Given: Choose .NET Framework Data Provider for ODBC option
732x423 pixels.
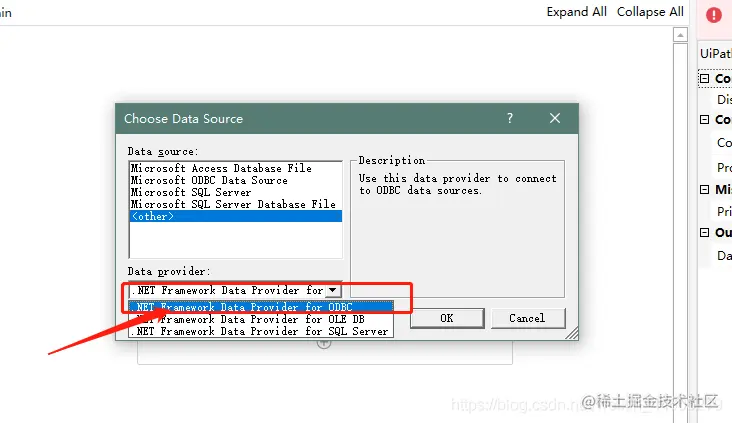Looking at the screenshot, I should pos(261,307).
